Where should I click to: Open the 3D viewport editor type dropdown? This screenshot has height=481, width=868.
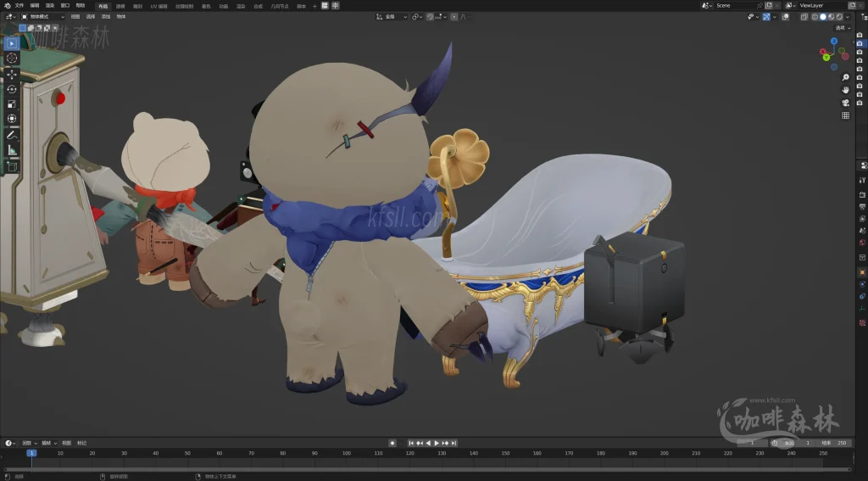tap(10, 17)
